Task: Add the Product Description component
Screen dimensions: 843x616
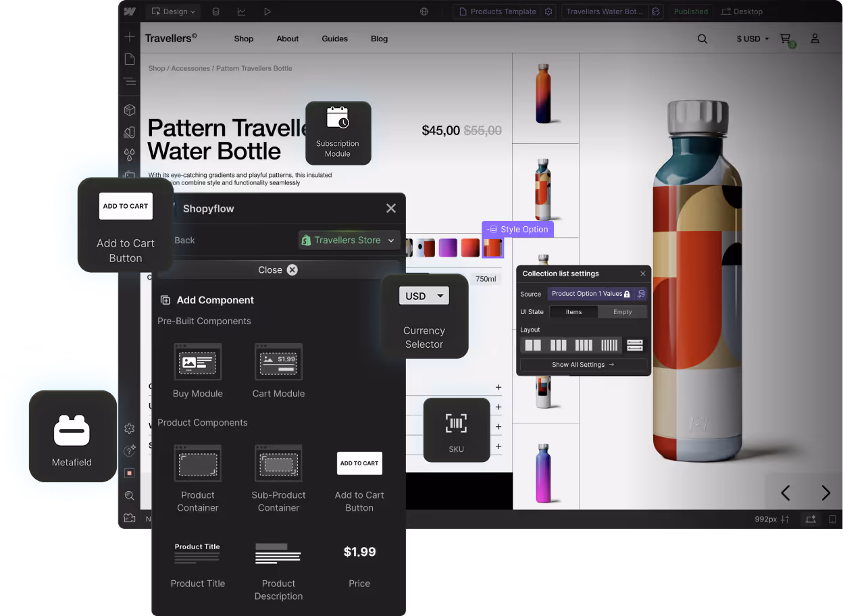Action: [278, 570]
